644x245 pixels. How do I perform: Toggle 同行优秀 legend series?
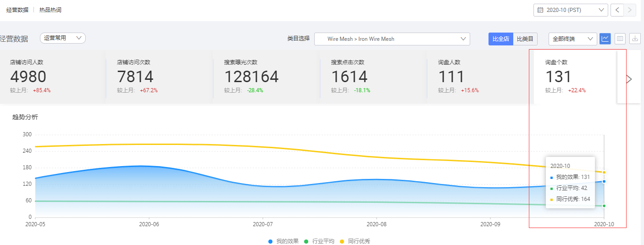pos(355,241)
